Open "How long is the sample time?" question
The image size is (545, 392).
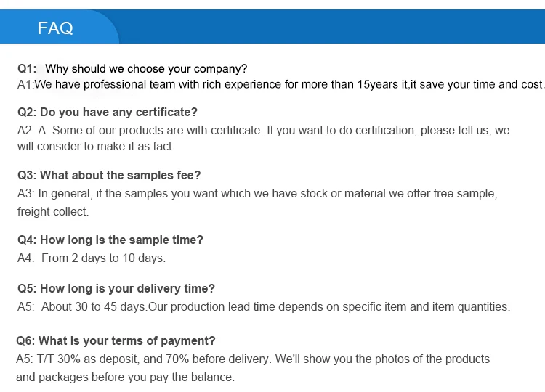coord(121,240)
